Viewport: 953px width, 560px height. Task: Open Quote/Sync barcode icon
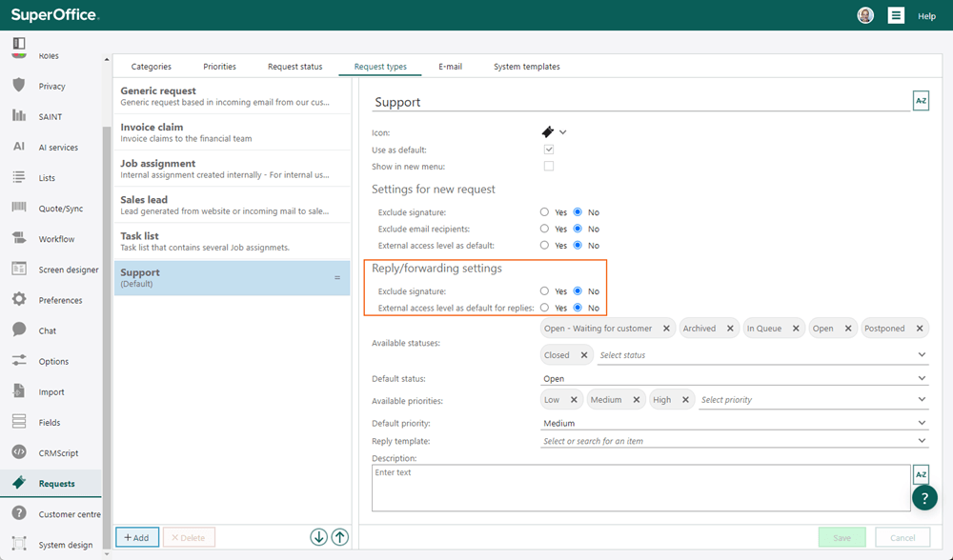pos(19,207)
